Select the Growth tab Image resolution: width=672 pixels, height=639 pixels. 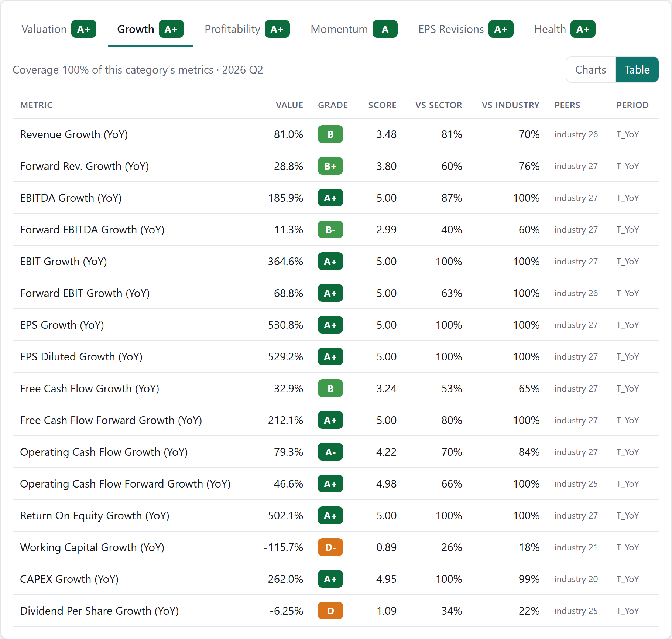[x=150, y=29]
